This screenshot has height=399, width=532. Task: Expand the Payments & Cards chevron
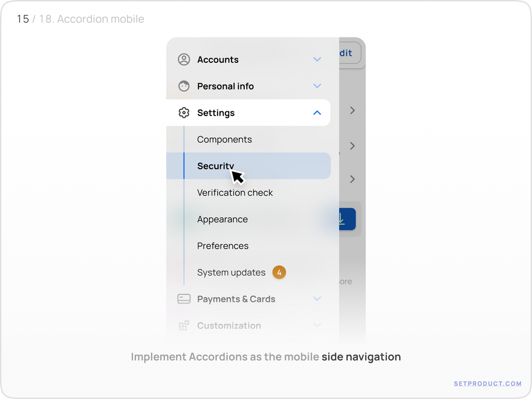point(317,299)
